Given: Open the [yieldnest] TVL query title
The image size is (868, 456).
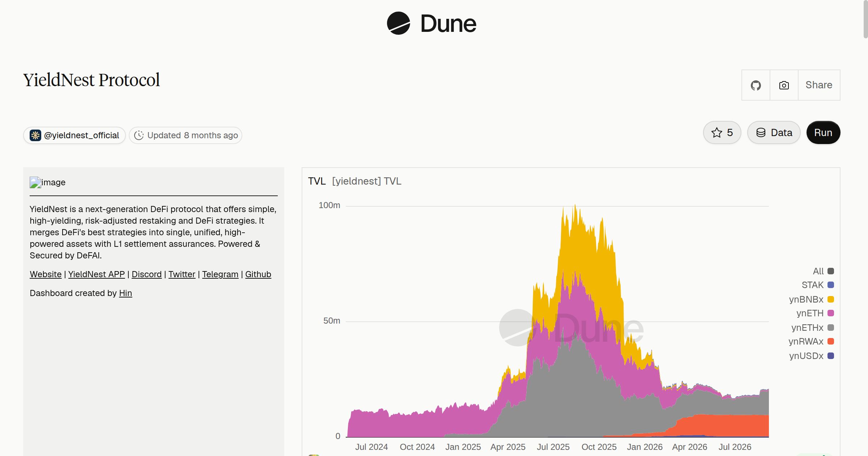Looking at the screenshot, I should pos(367,181).
